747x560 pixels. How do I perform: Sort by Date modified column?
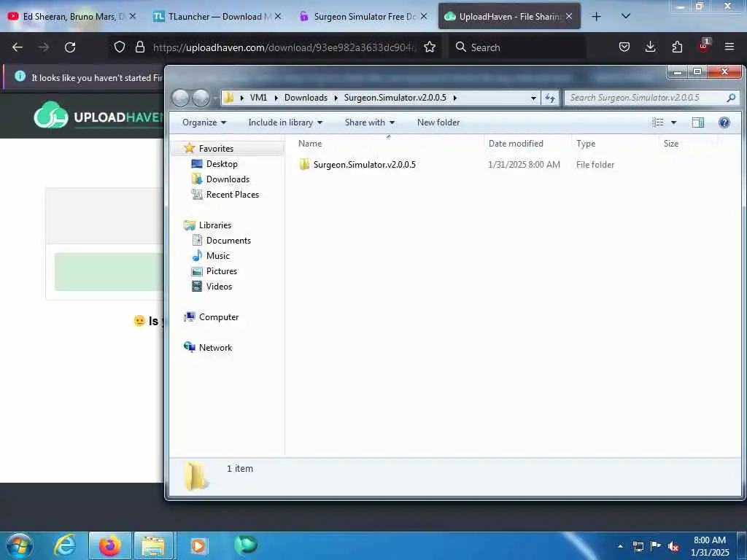[527, 144]
